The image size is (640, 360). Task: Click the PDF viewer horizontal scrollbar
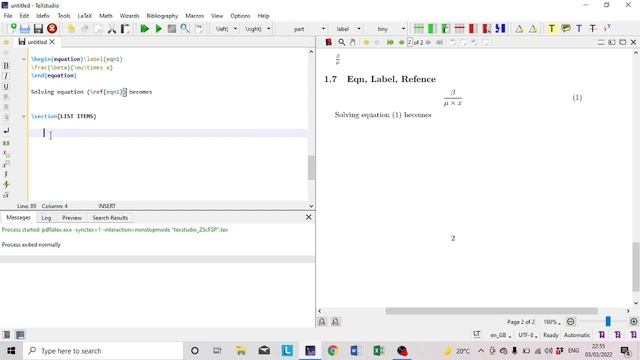491,311
